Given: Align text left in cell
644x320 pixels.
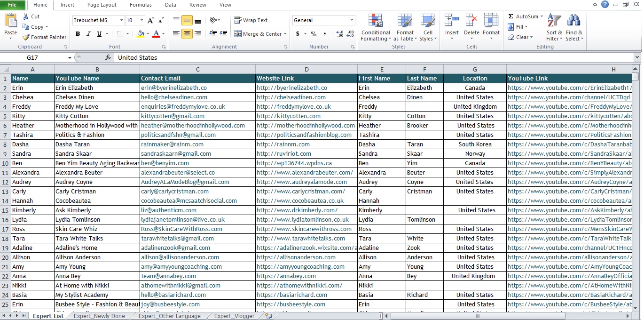Looking at the screenshot, I should point(176,34).
